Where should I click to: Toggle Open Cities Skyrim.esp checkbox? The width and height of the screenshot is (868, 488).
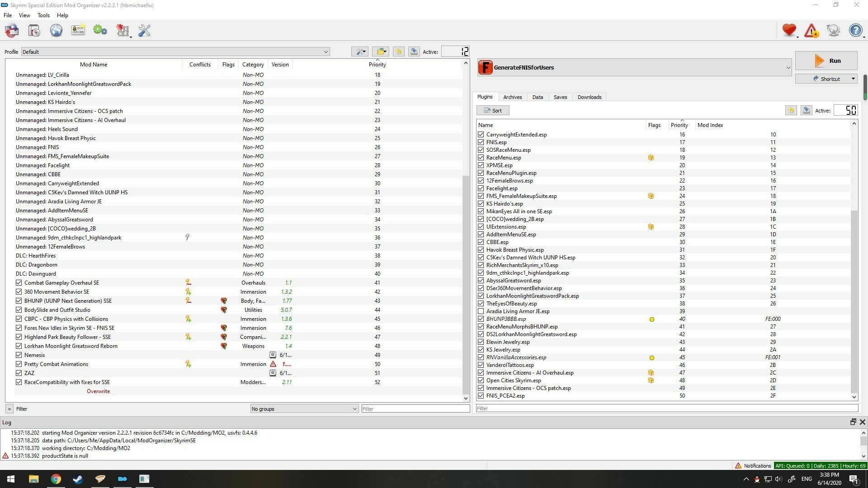(481, 380)
